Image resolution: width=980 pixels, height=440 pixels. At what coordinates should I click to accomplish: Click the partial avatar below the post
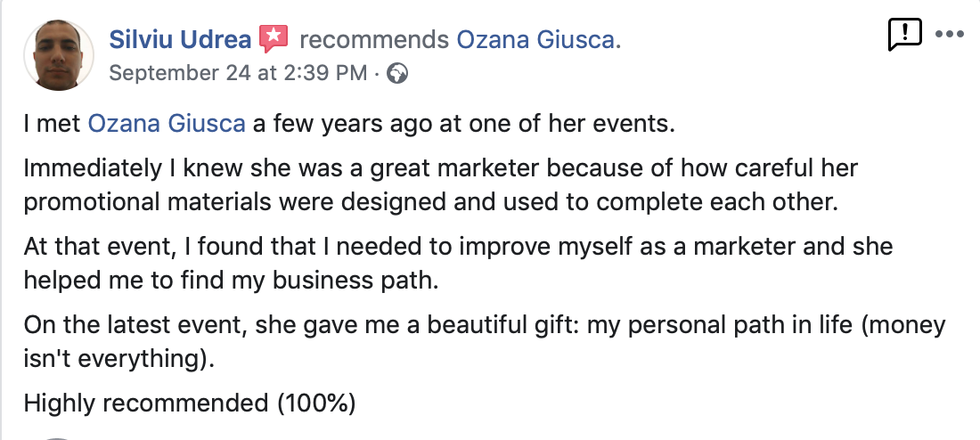[56, 436]
